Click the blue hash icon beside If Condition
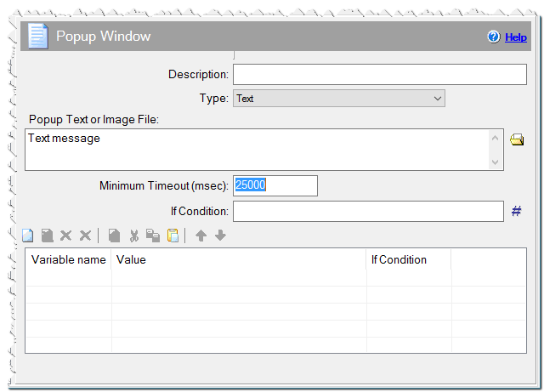The width and height of the screenshot is (544, 392). (x=516, y=211)
